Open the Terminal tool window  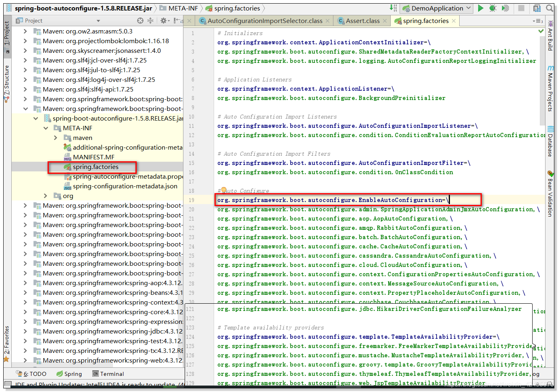108,374
